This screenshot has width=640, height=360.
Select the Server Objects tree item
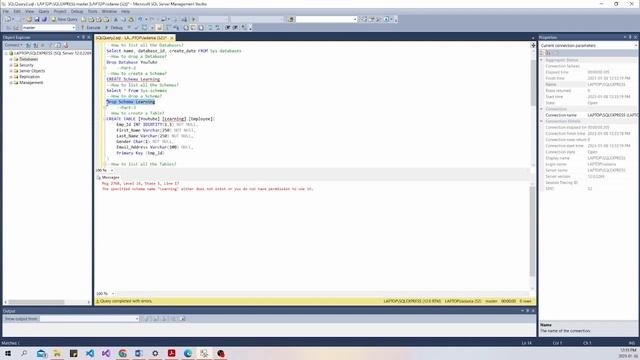point(32,71)
